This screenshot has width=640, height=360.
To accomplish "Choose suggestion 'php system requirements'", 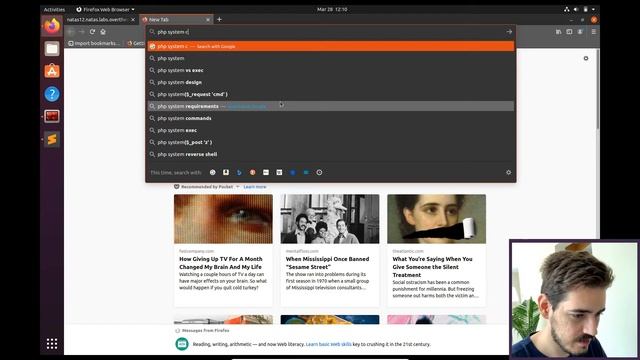I will (x=331, y=106).
